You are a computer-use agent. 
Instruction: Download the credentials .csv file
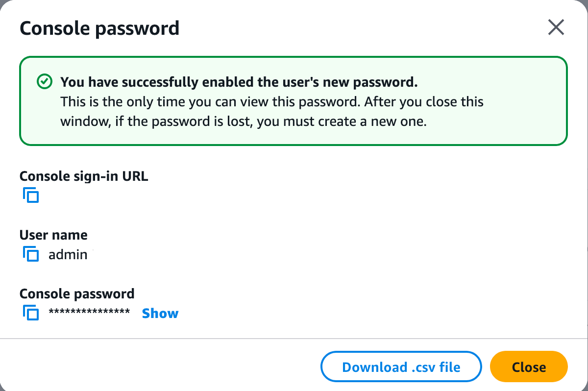coord(401,367)
